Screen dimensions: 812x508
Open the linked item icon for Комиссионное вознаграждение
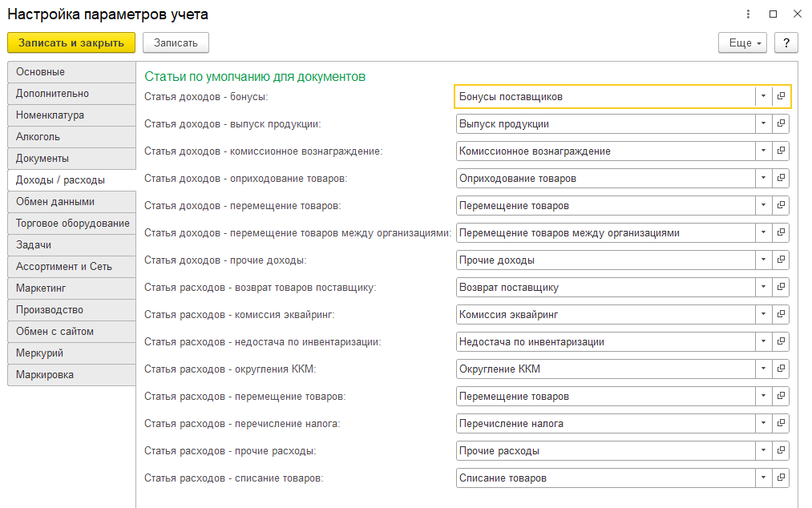tap(781, 151)
